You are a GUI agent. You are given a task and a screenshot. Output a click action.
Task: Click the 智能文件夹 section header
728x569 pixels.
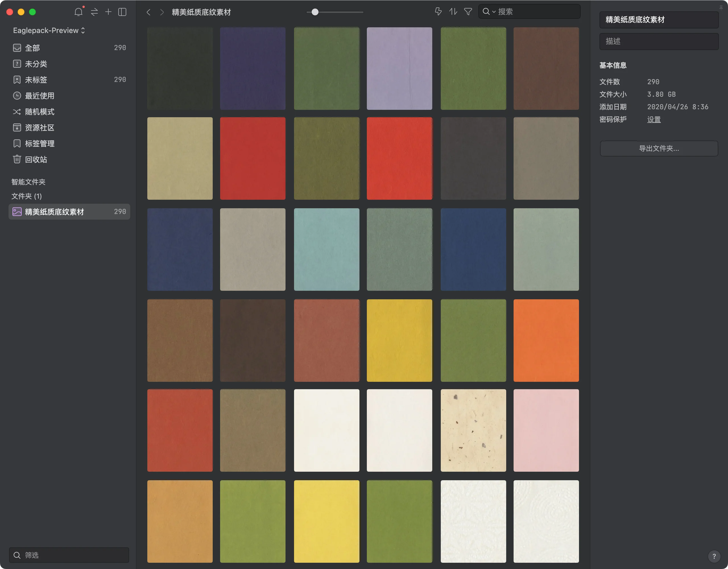pyautogui.click(x=28, y=182)
